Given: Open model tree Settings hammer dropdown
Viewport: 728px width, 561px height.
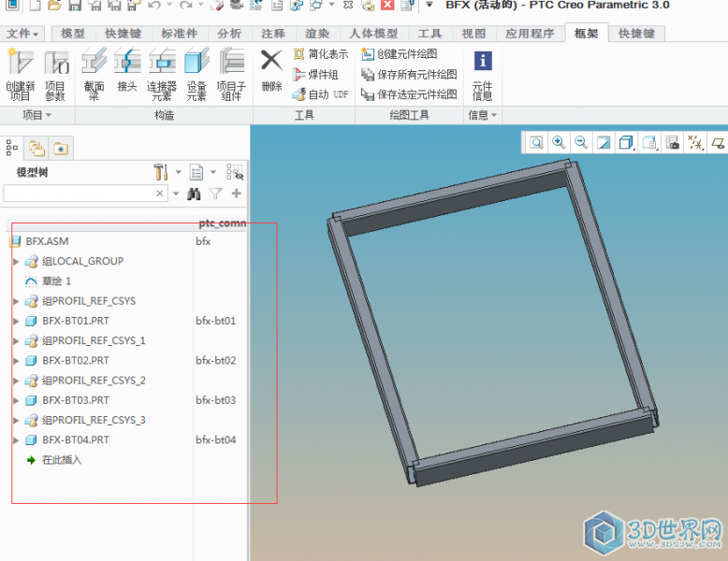Looking at the screenshot, I should pyautogui.click(x=167, y=172).
